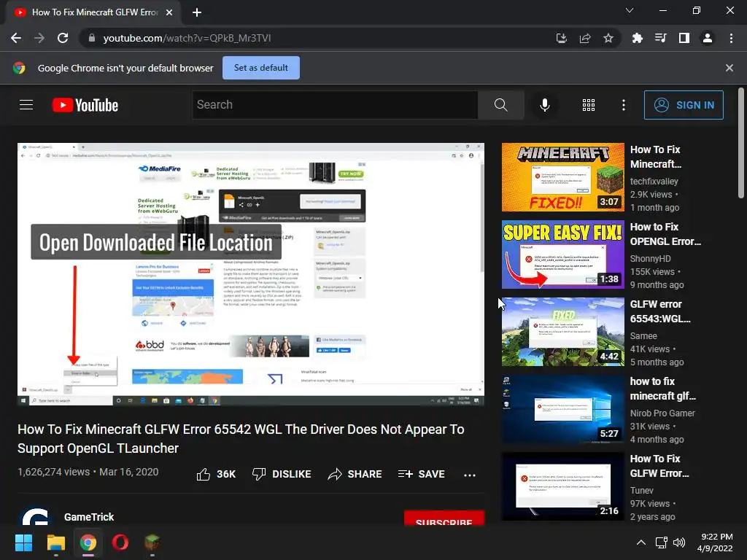Click Tunev channel name
The width and height of the screenshot is (747, 560).
coord(642,491)
